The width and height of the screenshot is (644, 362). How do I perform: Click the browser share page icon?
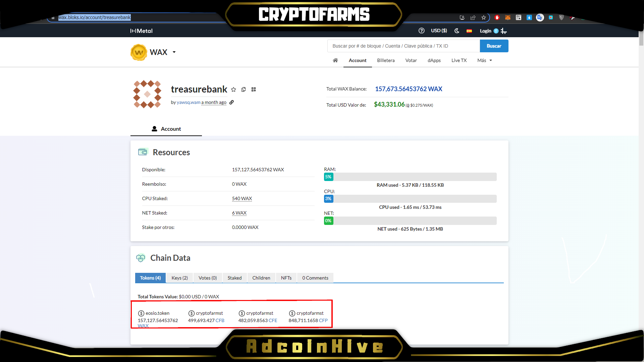pyautogui.click(x=473, y=17)
